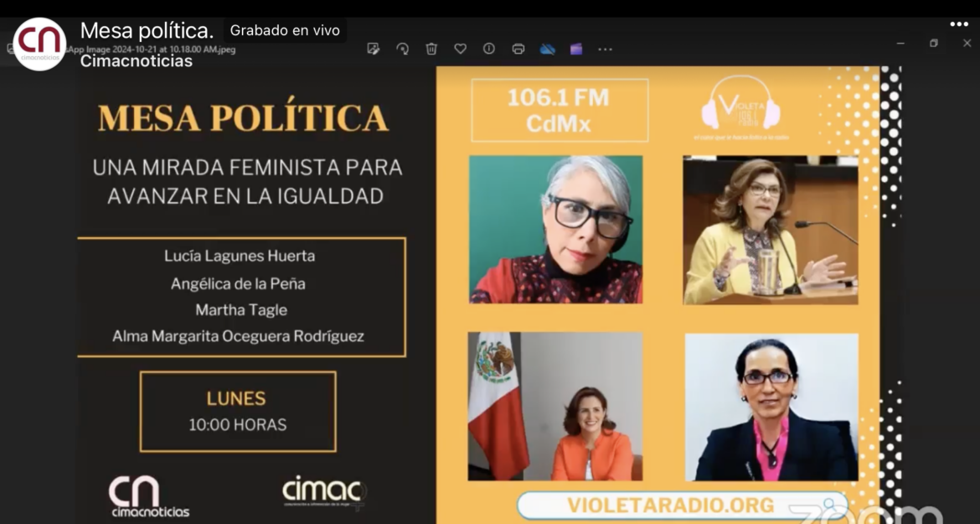The height and width of the screenshot is (524, 980).
Task: Click the OneDrive cloud icon
Action: (548, 49)
